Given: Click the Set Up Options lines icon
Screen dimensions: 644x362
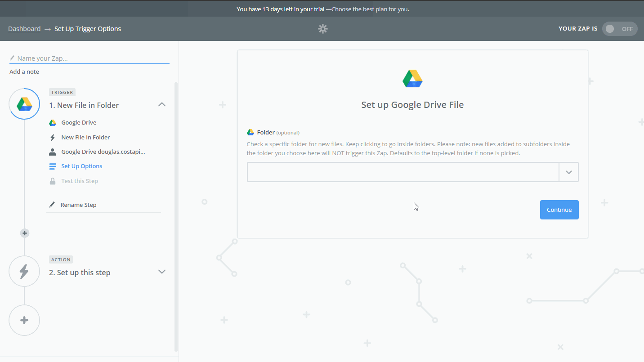Looking at the screenshot, I should pos(53,166).
